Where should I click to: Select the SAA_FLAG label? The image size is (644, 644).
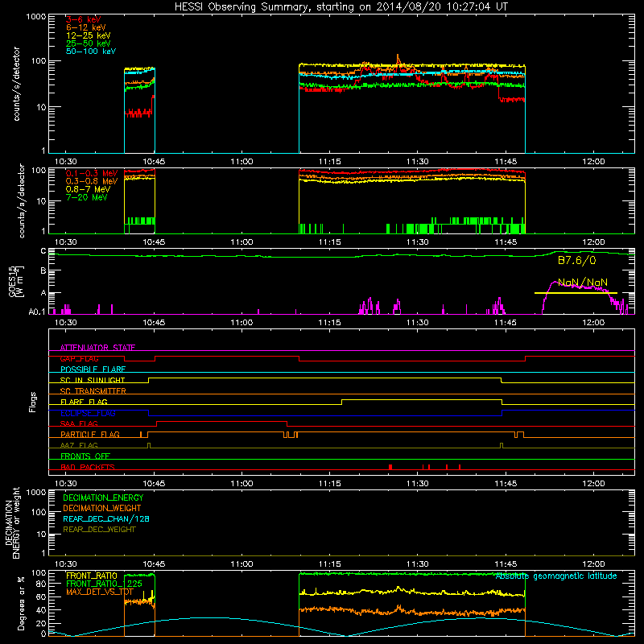pyautogui.click(x=79, y=423)
